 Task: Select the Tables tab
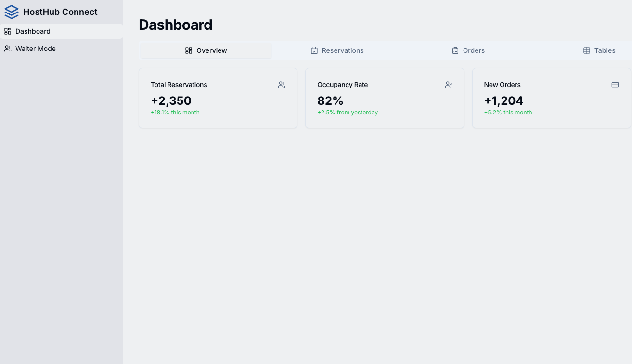tap(605, 50)
